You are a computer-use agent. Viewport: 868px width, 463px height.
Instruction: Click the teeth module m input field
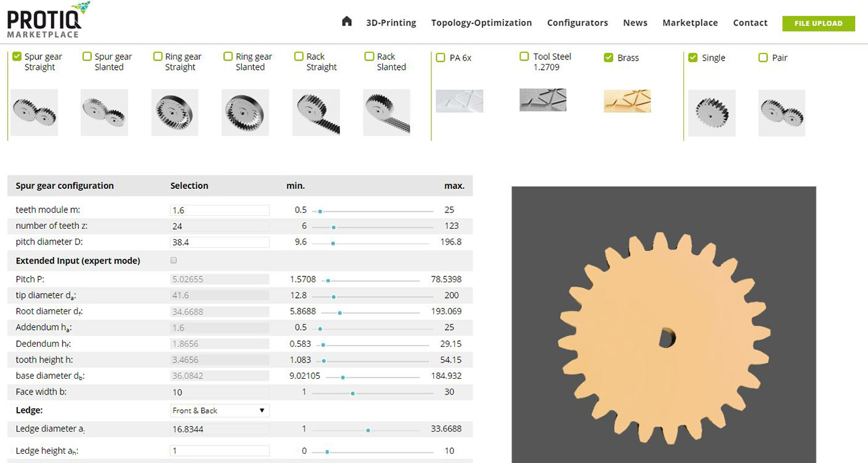click(219, 211)
